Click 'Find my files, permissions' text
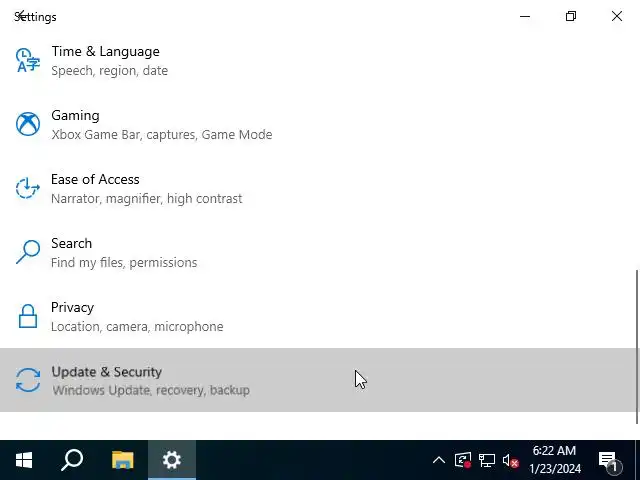The height and width of the screenshot is (480, 640). (x=124, y=262)
